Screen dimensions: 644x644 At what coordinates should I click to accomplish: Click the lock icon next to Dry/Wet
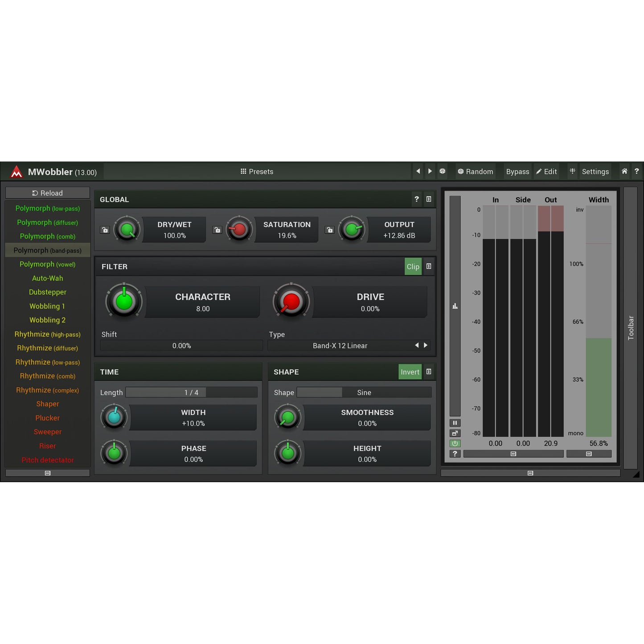(105, 230)
